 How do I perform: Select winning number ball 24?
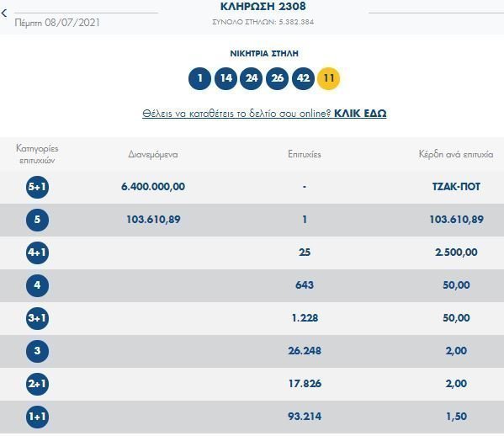click(x=252, y=78)
